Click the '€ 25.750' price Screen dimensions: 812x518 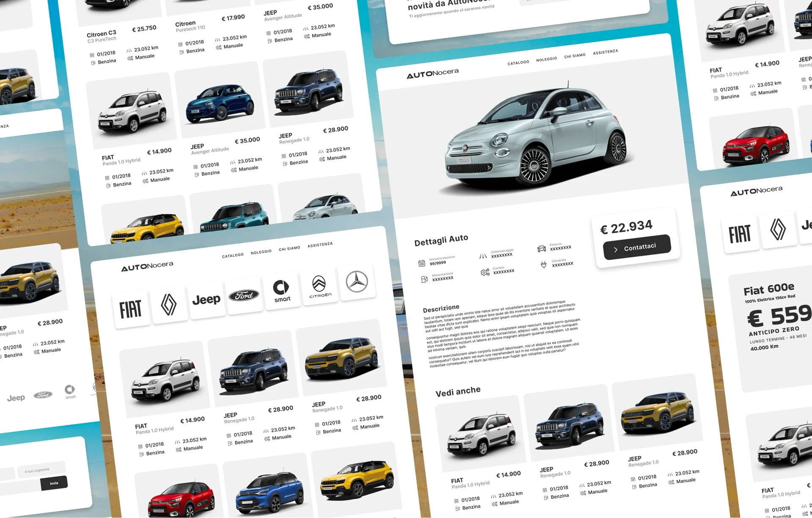point(144,29)
